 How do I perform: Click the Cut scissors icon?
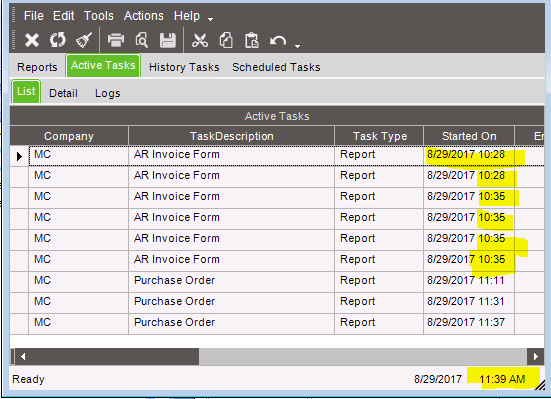200,40
